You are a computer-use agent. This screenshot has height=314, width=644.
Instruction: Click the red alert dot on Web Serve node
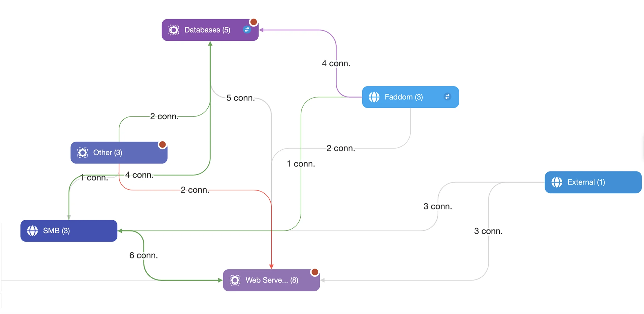coord(315,272)
